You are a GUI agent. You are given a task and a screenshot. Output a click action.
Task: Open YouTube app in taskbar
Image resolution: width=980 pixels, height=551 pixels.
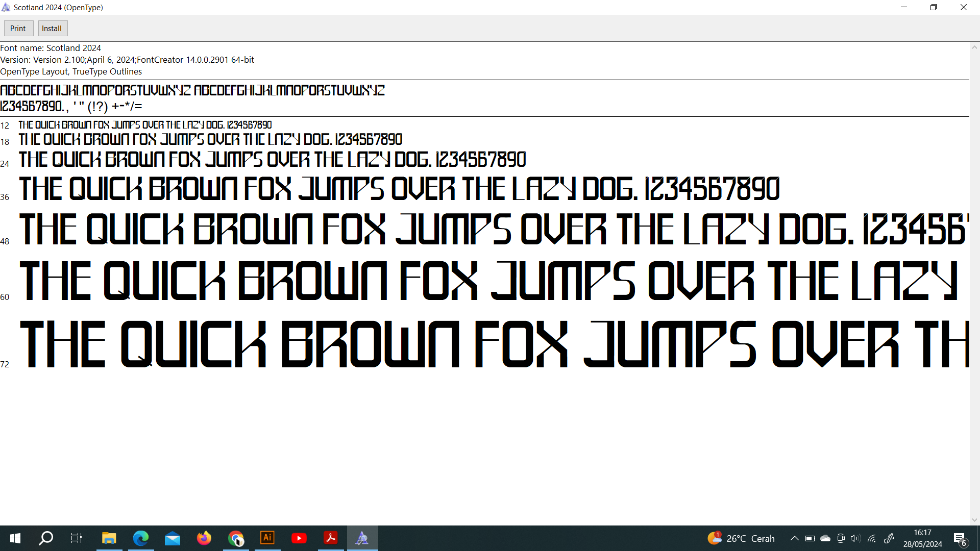click(x=299, y=538)
